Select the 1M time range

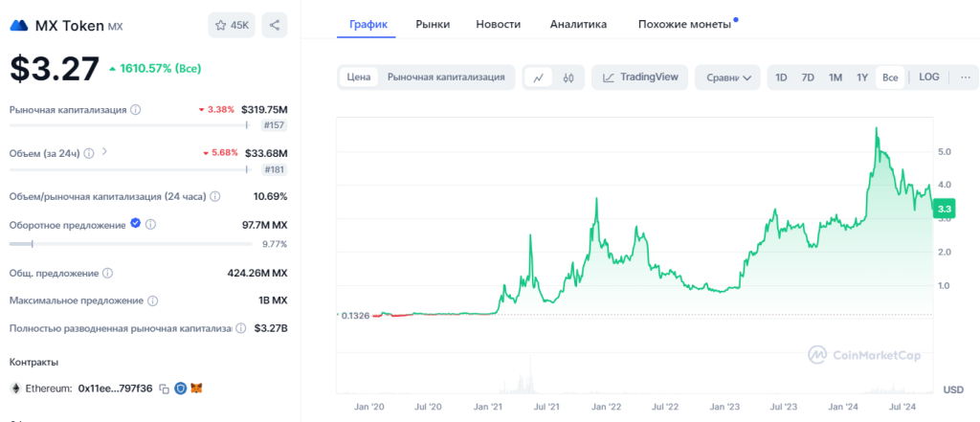point(835,78)
